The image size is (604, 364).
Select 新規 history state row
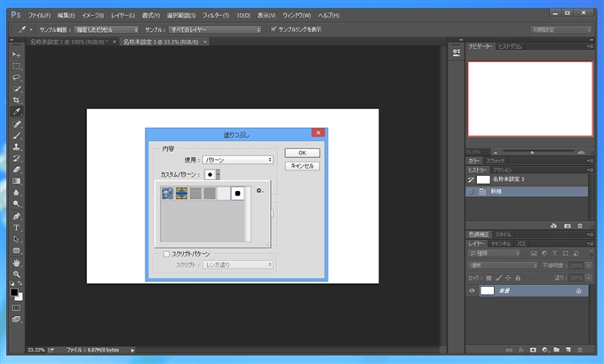[x=527, y=192]
